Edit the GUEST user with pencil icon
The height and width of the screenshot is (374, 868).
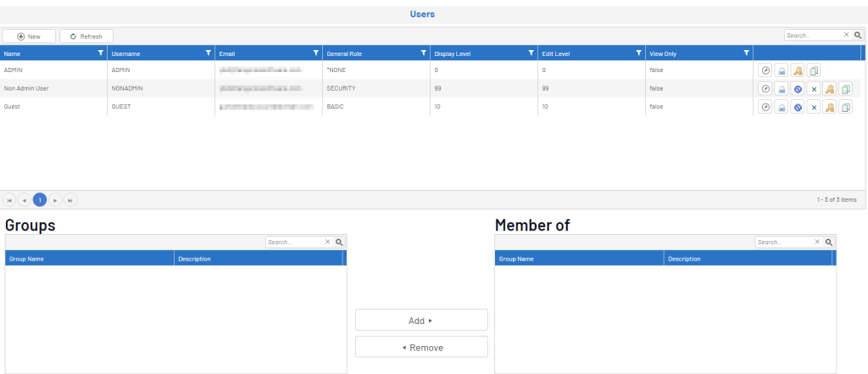click(765, 108)
